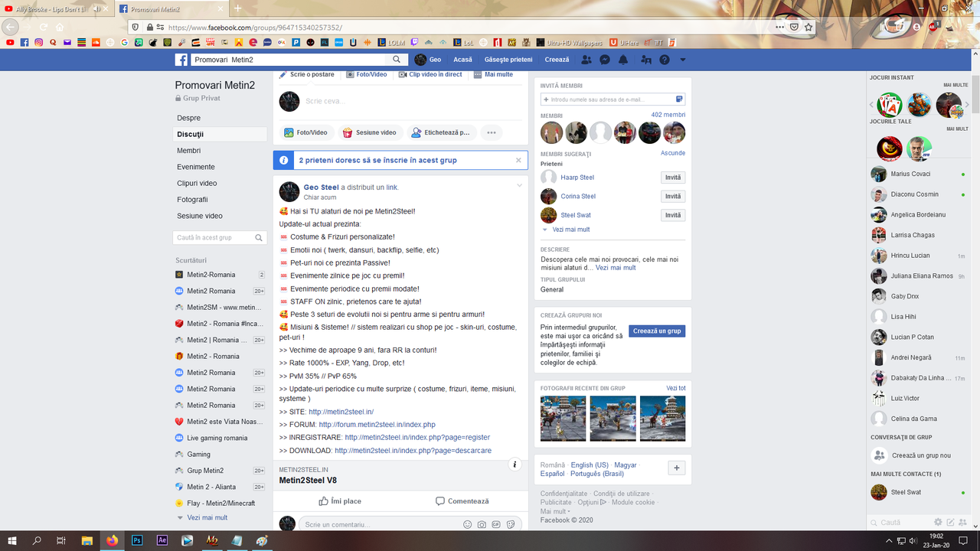Insert an emoji in the comment box
This screenshot has width=980, height=551.
point(468,525)
